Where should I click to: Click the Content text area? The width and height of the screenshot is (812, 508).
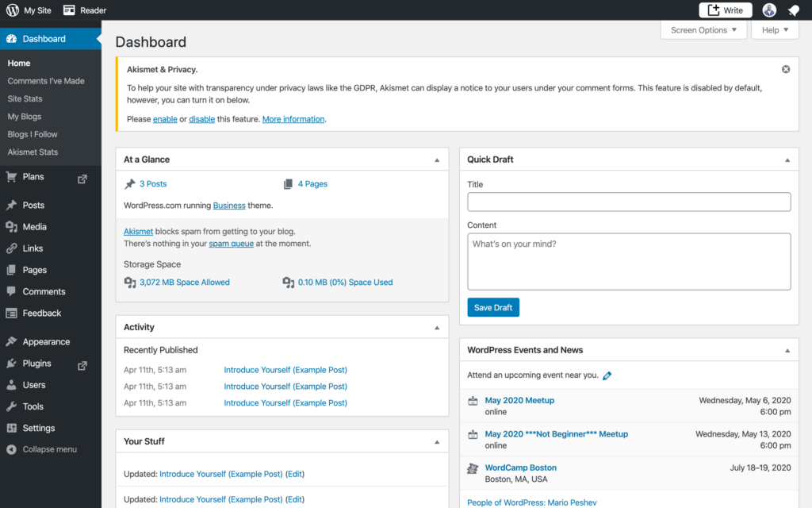tap(629, 261)
